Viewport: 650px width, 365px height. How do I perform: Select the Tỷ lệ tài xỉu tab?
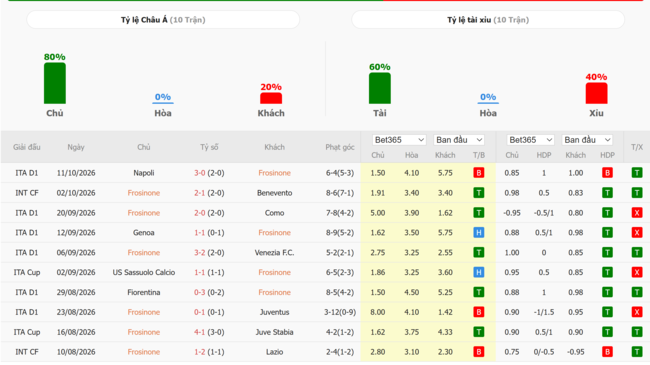pyautogui.click(x=488, y=20)
